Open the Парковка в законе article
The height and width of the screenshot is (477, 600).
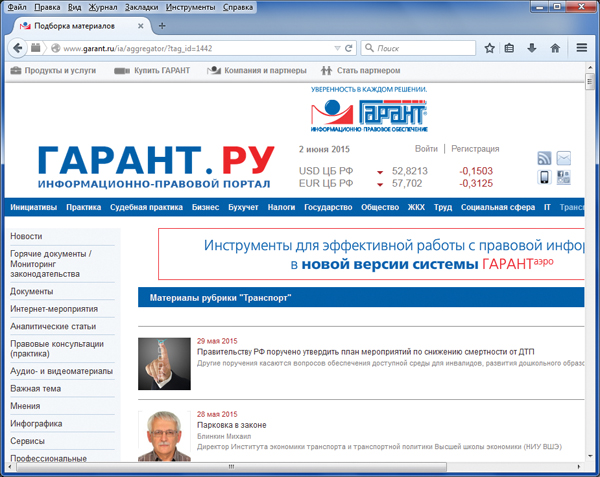[226, 425]
